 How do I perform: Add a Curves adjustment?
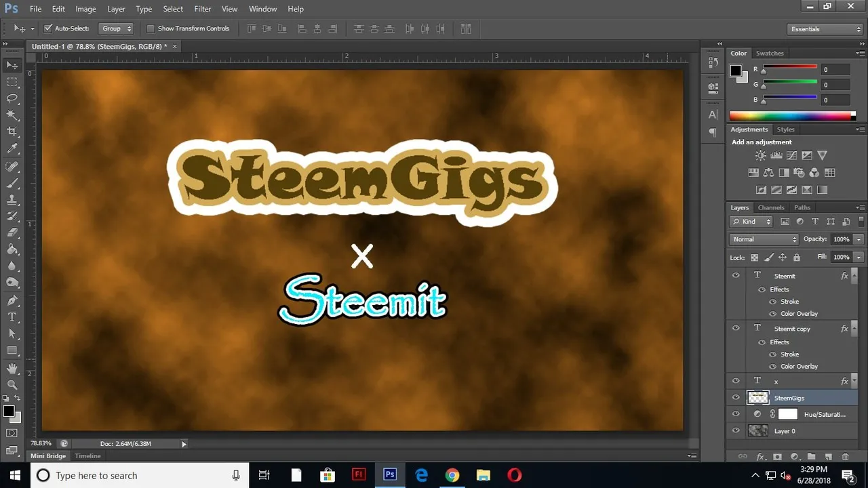791,156
